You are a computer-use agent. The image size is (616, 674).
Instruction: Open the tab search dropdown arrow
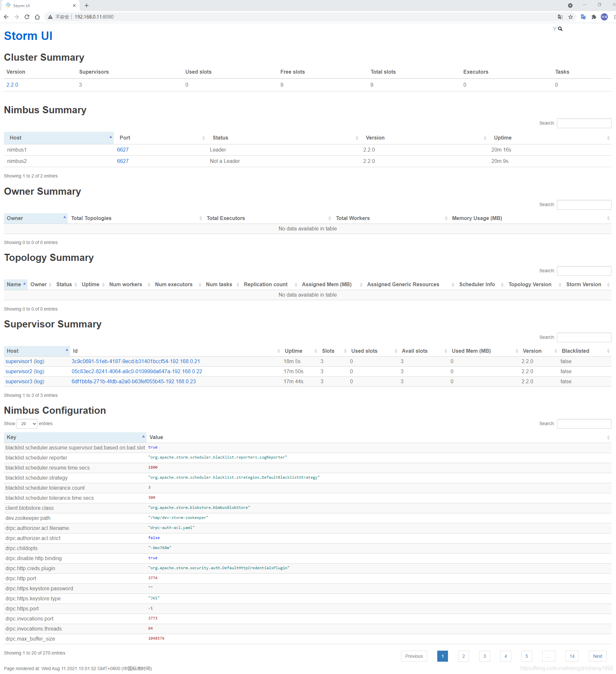pyautogui.click(x=570, y=5)
